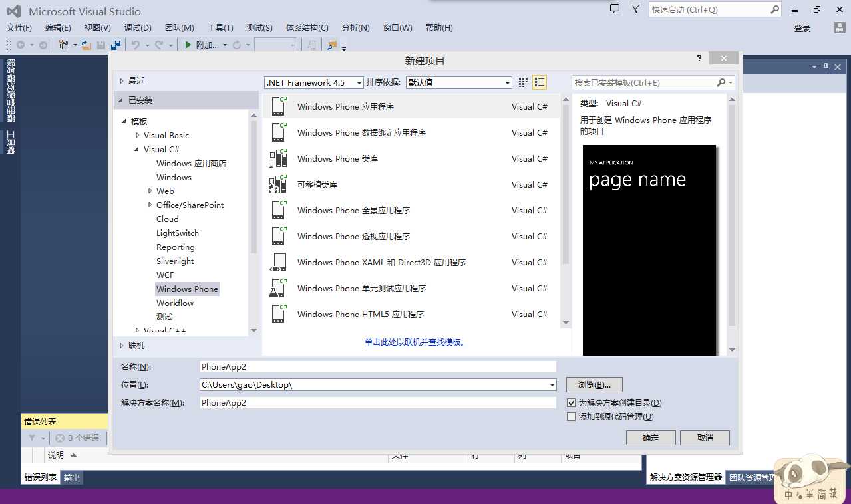Expand the 最近 section
Screen dimensions: 851x504
click(121, 81)
